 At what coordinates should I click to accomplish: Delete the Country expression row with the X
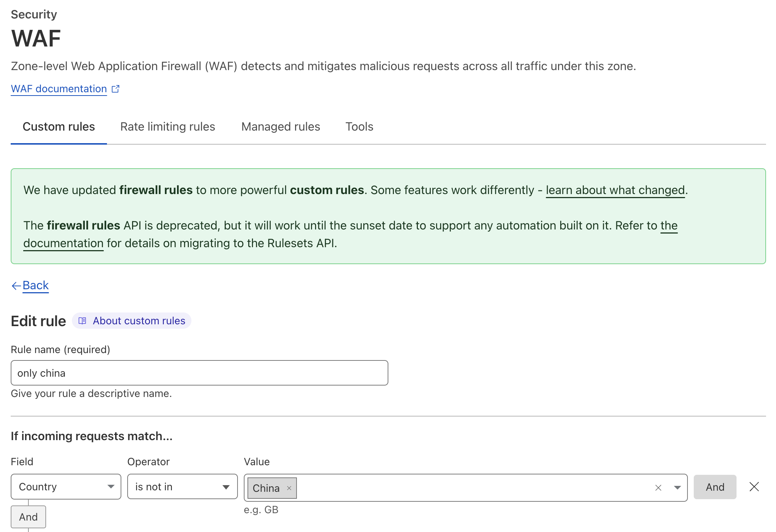pyautogui.click(x=754, y=487)
